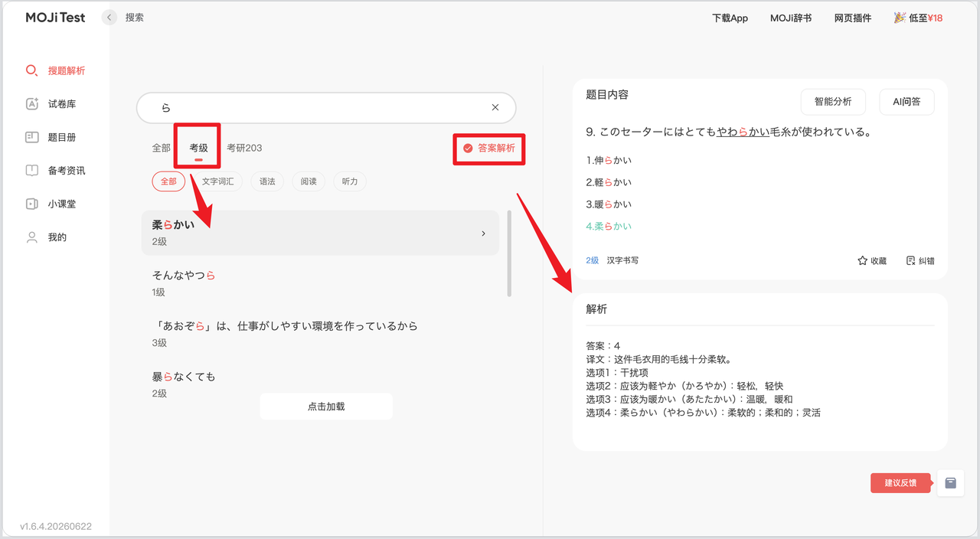Switch to the 考研203 tab
Image resolution: width=980 pixels, height=539 pixels.
click(244, 148)
